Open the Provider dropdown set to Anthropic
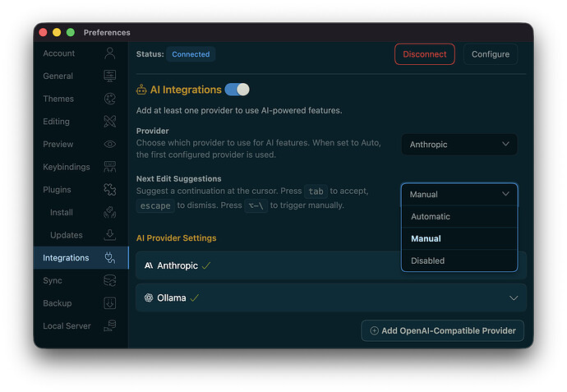The height and width of the screenshot is (392, 567). click(459, 145)
